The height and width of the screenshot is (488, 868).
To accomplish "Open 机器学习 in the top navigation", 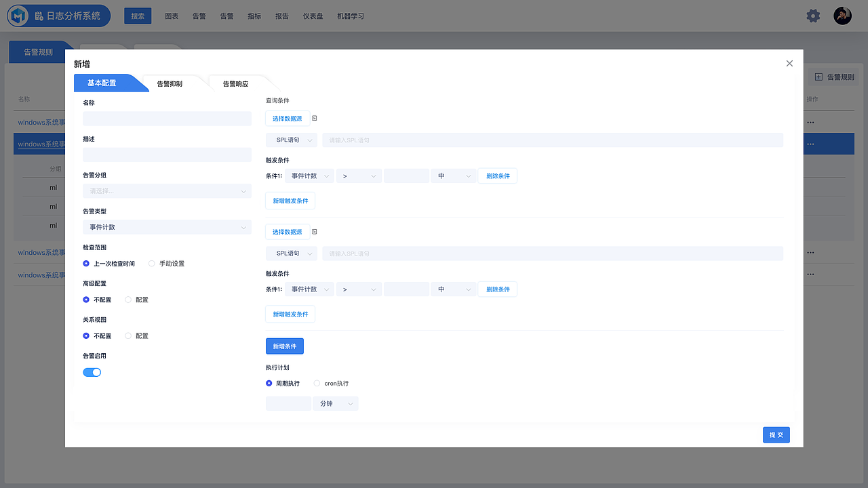I will tap(351, 16).
